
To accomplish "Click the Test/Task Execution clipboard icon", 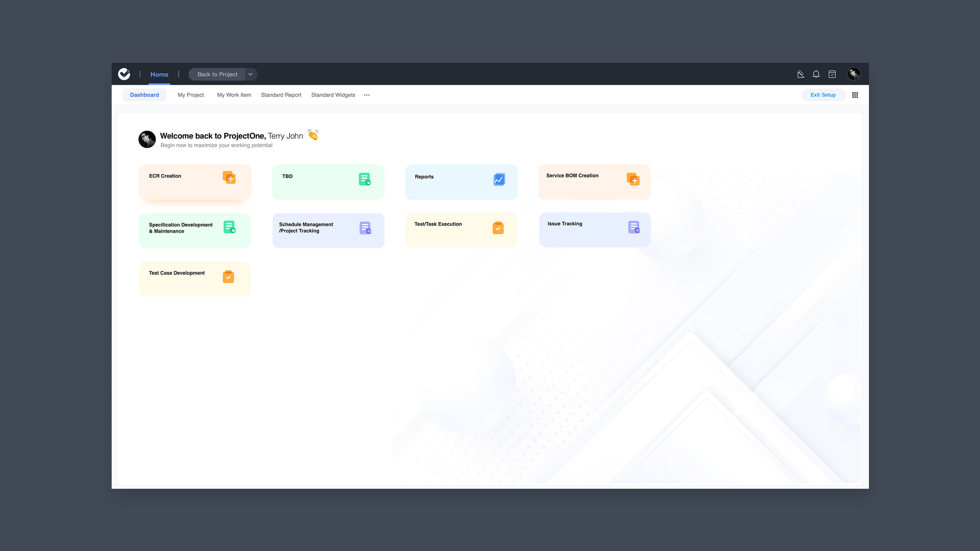I will point(498,228).
